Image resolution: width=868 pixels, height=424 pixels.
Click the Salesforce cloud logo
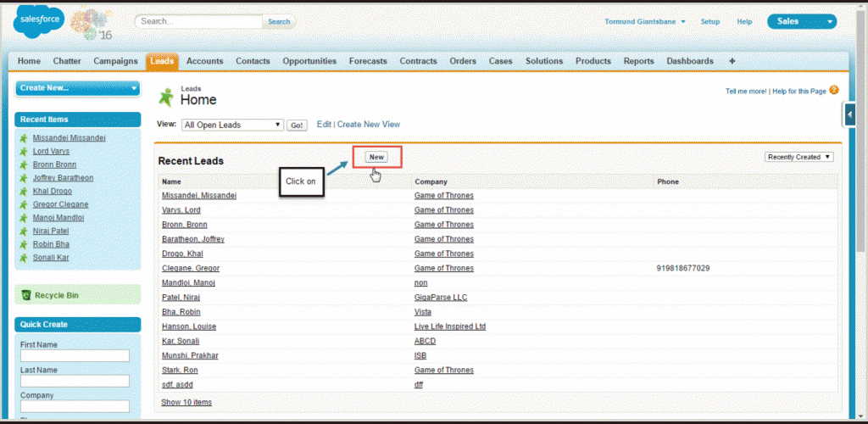point(39,20)
